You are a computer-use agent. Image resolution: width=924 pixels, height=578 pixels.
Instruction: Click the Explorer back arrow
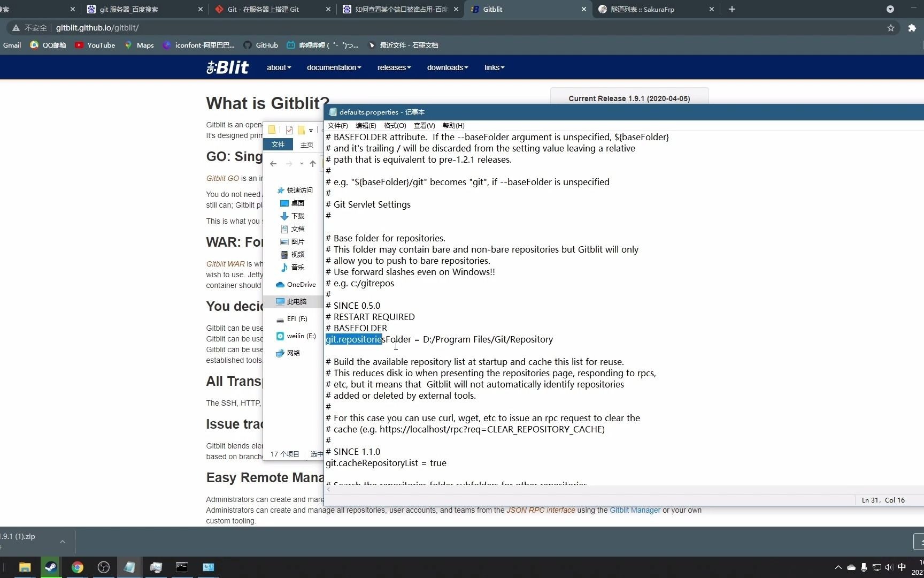[x=273, y=164]
